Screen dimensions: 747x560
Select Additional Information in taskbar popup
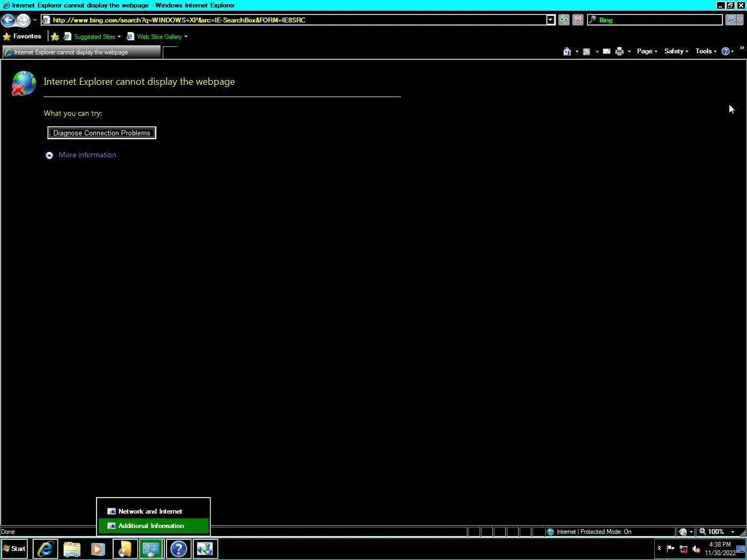pos(153,526)
